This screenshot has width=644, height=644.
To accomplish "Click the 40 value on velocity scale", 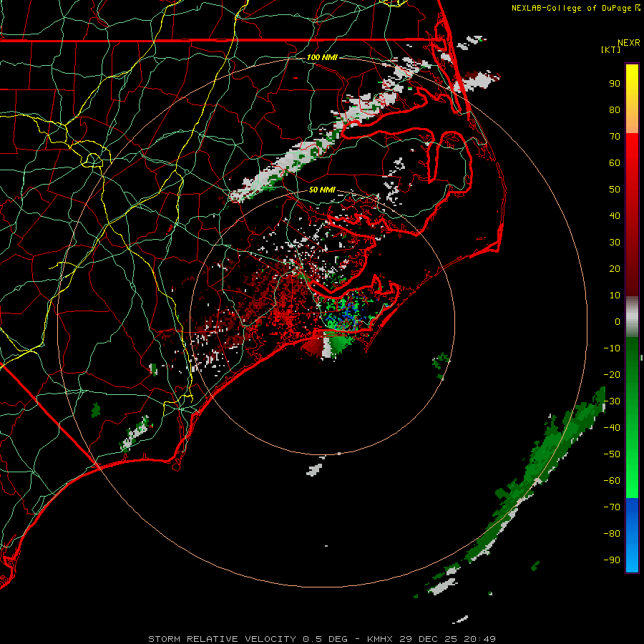I will click(x=615, y=216).
